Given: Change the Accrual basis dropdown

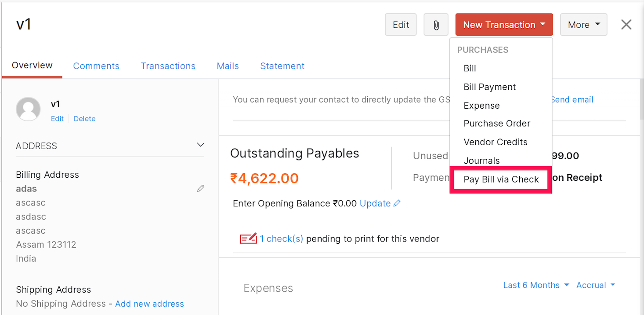Looking at the screenshot, I should [x=595, y=285].
